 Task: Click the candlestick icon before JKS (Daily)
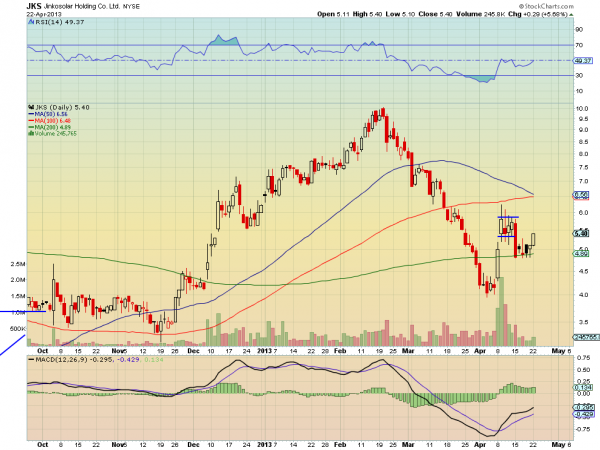(31, 107)
